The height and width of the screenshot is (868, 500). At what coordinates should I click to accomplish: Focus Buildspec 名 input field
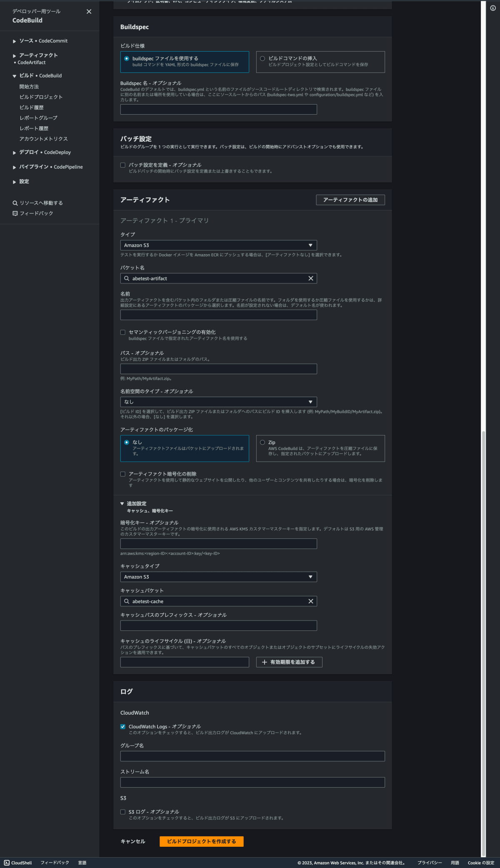point(219,109)
